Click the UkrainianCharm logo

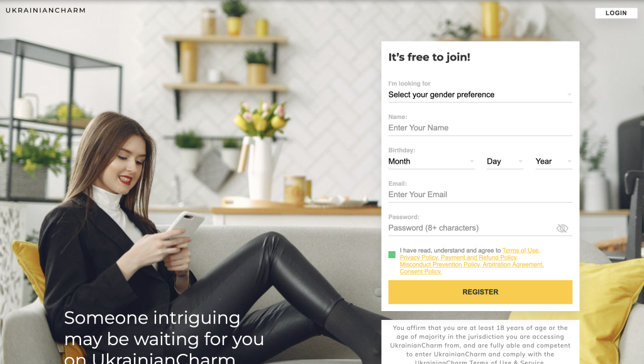point(45,10)
